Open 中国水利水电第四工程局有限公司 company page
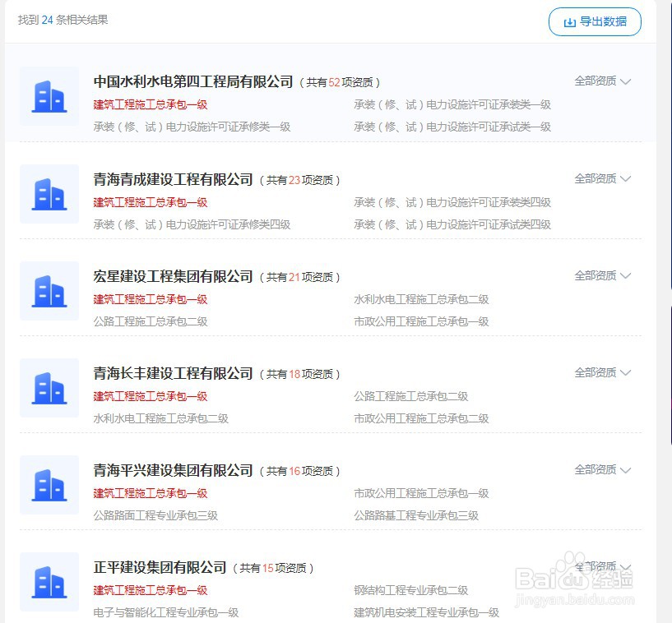The image size is (672, 623). tap(192, 82)
